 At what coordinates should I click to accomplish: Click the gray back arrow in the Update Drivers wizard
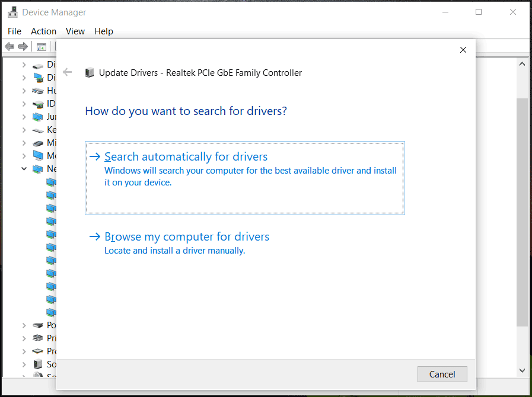[x=67, y=72]
